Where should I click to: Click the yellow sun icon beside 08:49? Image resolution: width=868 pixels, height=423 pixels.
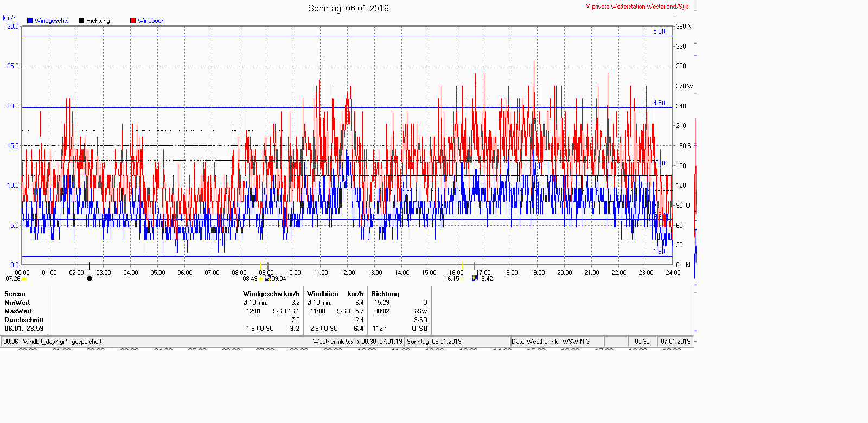click(261, 279)
